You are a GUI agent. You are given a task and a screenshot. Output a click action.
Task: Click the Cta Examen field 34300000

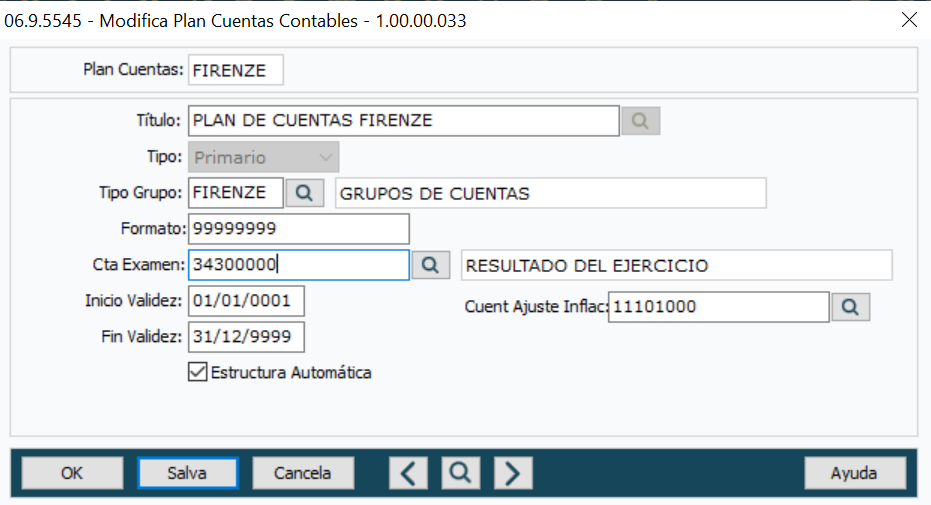click(x=299, y=265)
